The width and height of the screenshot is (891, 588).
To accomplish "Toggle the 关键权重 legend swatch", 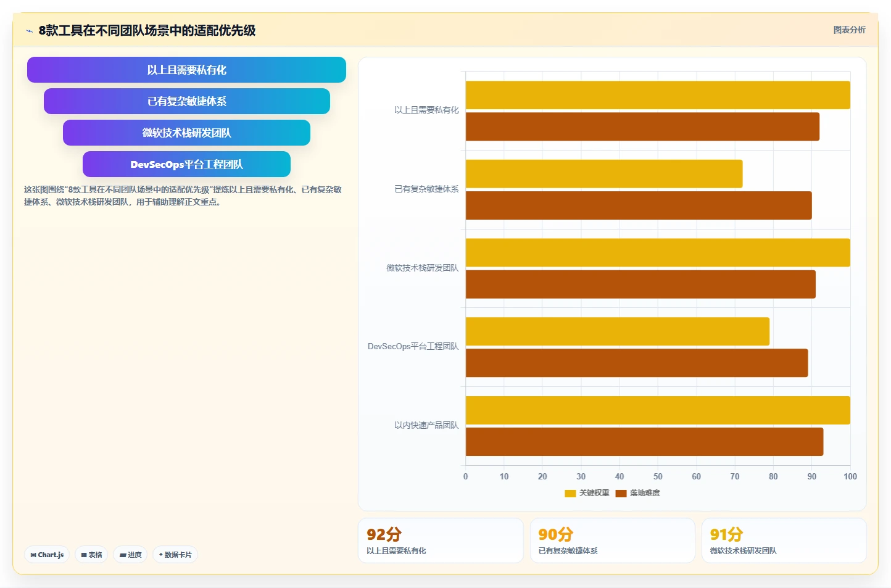I will pos(570,494).
